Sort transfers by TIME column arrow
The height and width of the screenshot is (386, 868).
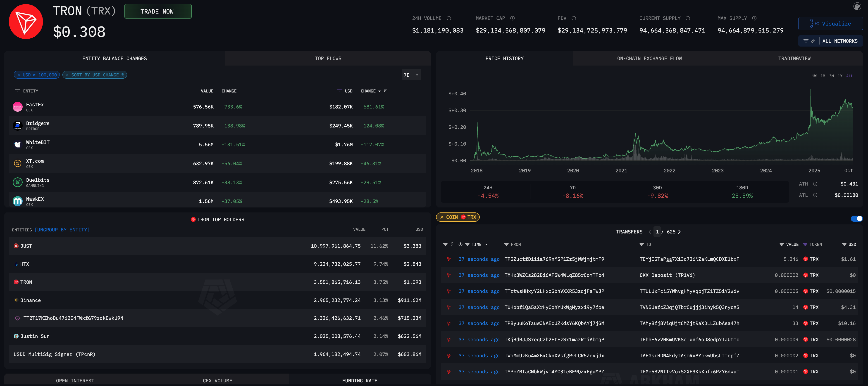coord(486,245)
